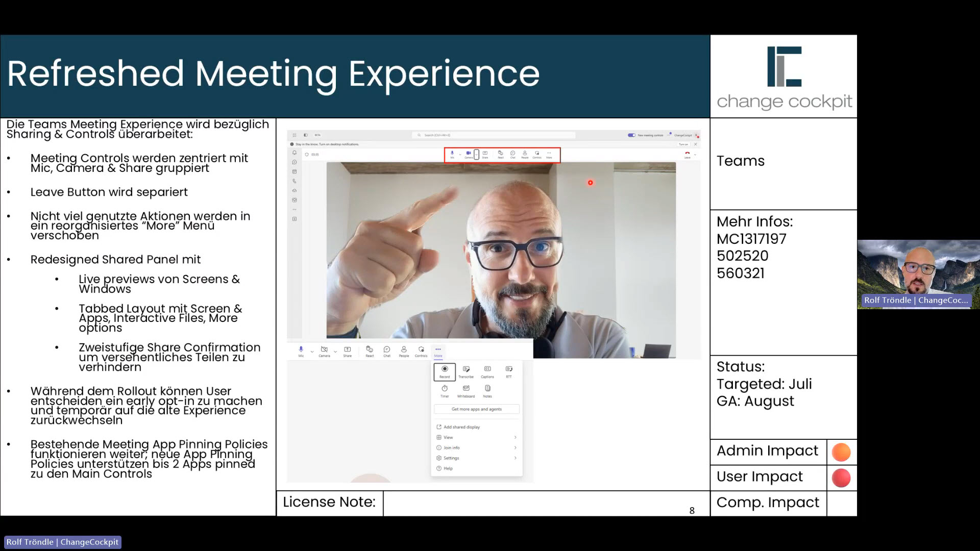Mute Mic beside the crossed-out camera

point(301,352)
